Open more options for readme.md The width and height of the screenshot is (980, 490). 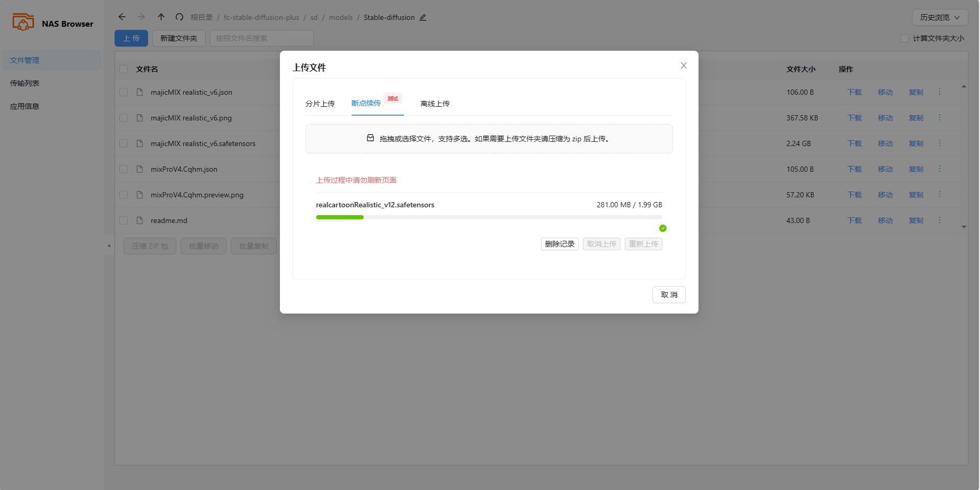click(x=940, y=220)
